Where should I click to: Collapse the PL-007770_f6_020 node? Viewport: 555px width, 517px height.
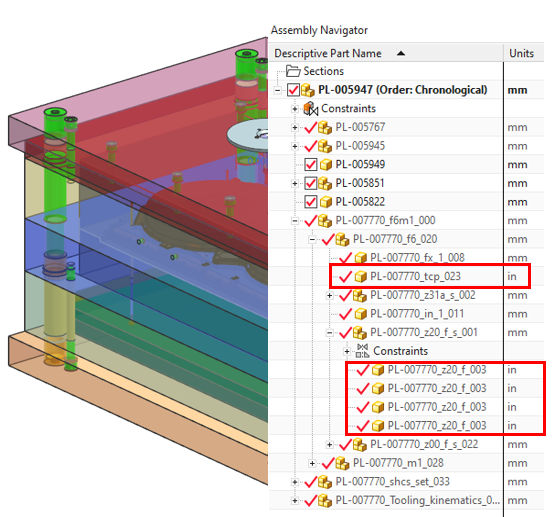[312, 240]
